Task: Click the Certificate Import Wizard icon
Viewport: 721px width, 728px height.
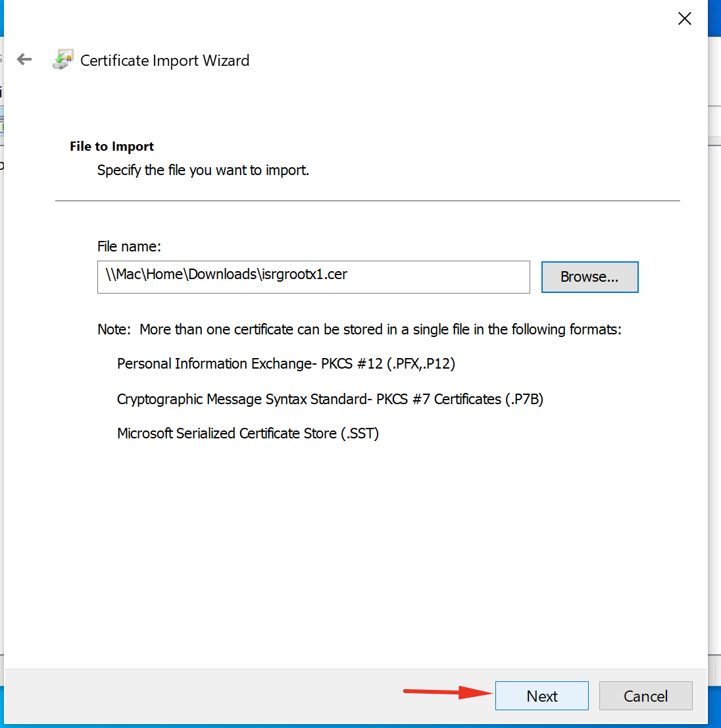Action: point(62,60)
